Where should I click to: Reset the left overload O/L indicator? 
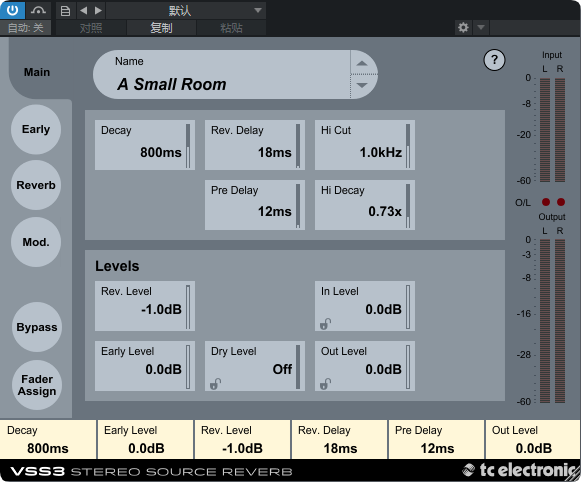pos(546,202)
